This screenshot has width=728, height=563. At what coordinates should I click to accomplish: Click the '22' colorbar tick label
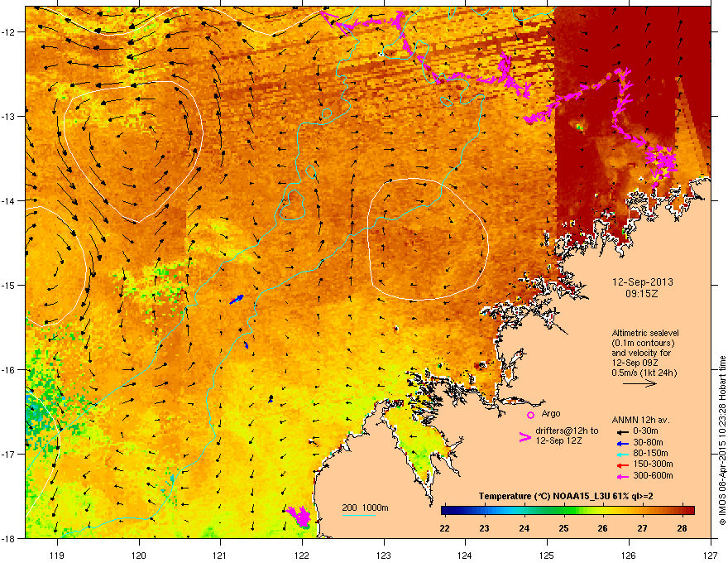pos(444,528)
